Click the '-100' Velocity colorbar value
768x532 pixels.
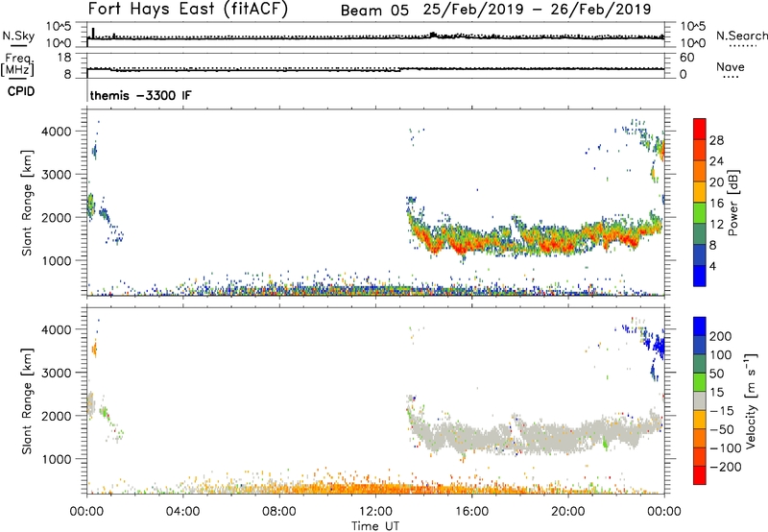pos(726,447)
